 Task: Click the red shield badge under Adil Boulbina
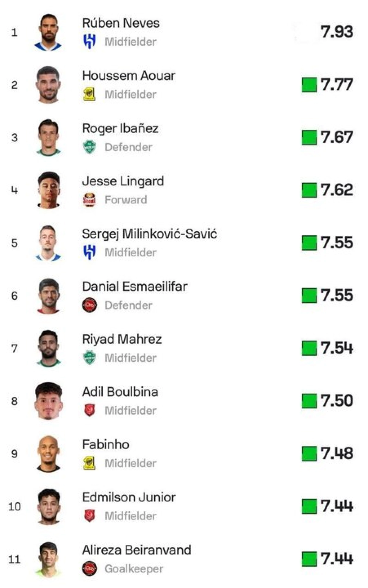pos(89,410)
